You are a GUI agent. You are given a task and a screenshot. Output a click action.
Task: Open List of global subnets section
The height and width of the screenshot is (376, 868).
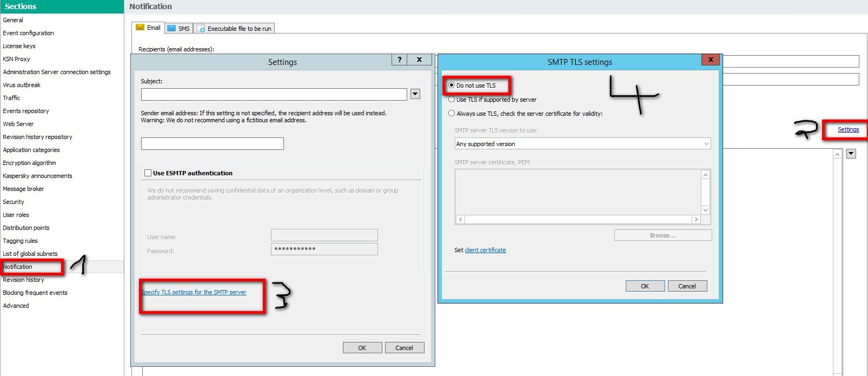[x=30, y=254]
